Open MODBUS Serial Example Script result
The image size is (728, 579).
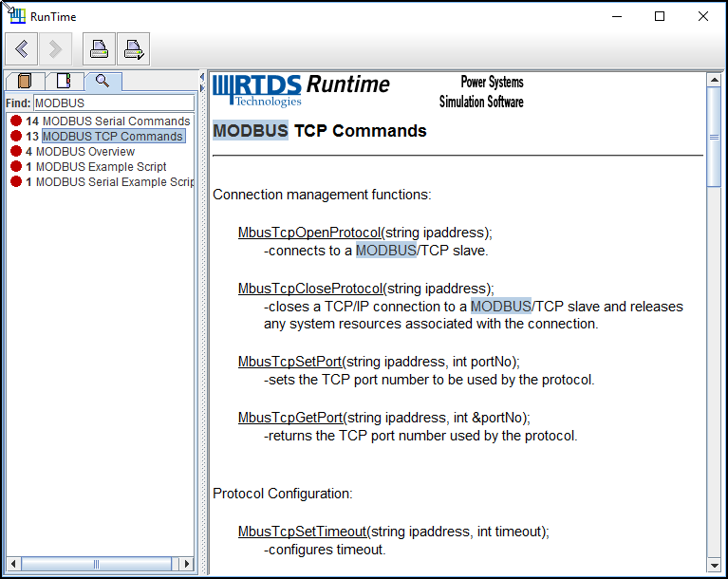(x=115, y=182)
